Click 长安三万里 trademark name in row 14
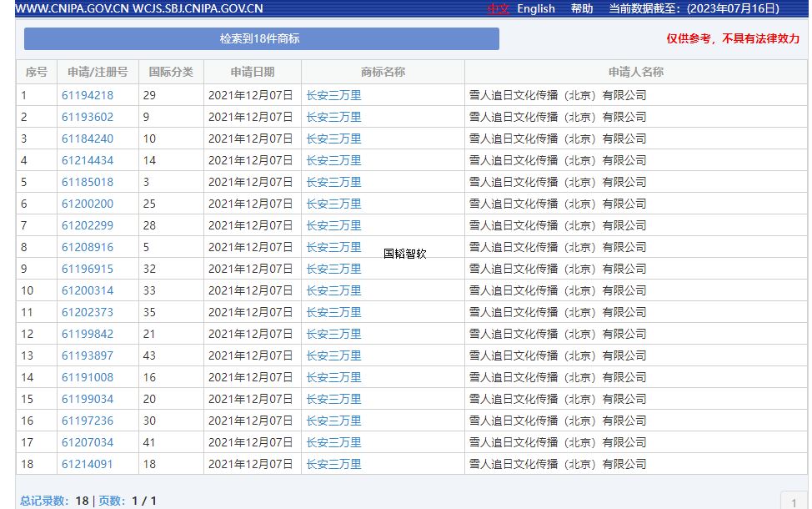 click(x=333, y=378)
